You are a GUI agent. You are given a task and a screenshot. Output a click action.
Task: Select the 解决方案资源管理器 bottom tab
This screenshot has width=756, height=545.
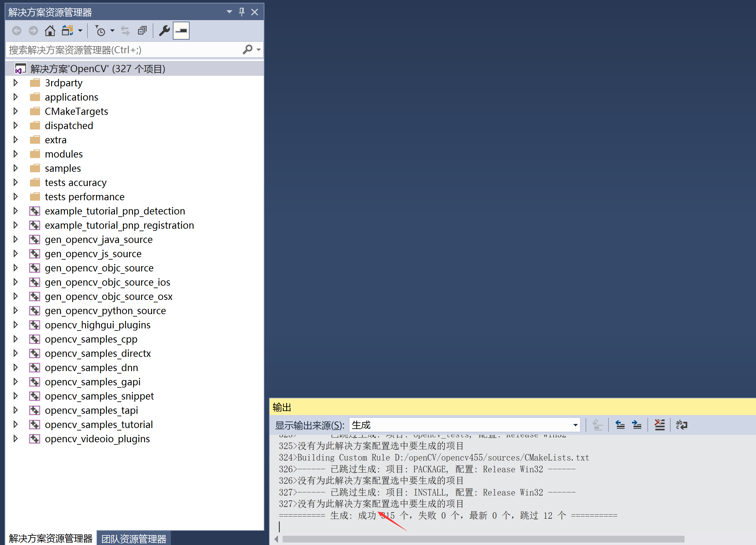[x=51, y=538]
